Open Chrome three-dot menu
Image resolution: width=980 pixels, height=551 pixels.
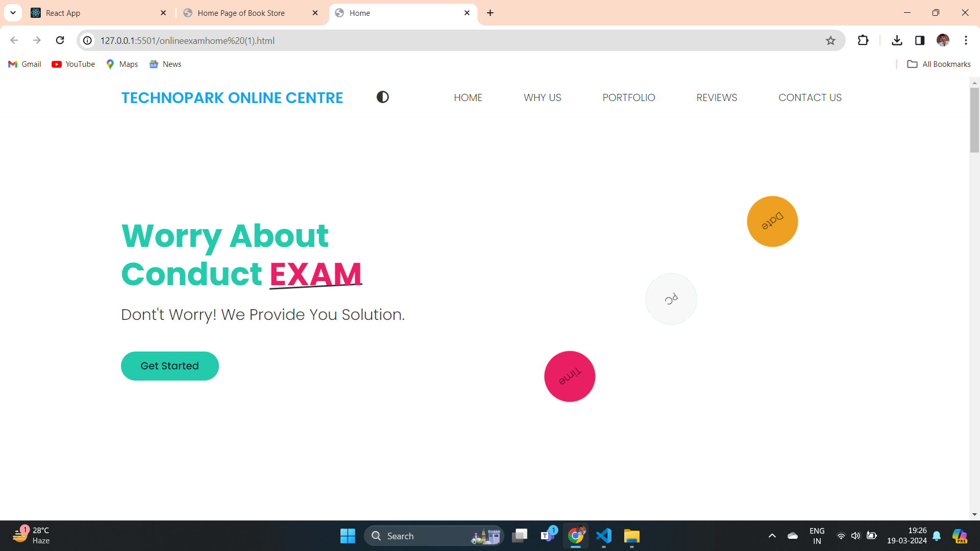point(966,40)
